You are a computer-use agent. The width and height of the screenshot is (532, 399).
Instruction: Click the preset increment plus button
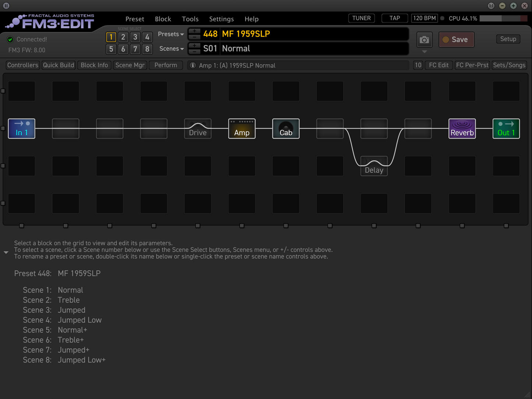(x=194, y=31)
